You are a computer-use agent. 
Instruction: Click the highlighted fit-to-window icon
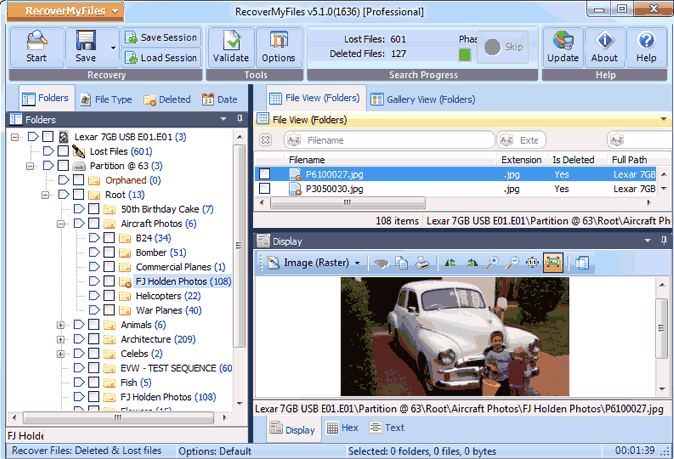pos(553,263)
